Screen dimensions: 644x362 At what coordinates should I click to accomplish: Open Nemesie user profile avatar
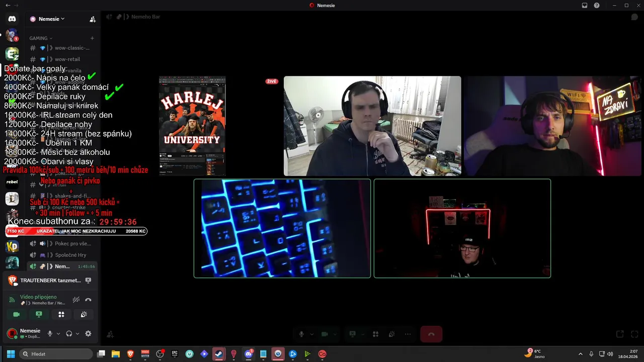(12, 333)
